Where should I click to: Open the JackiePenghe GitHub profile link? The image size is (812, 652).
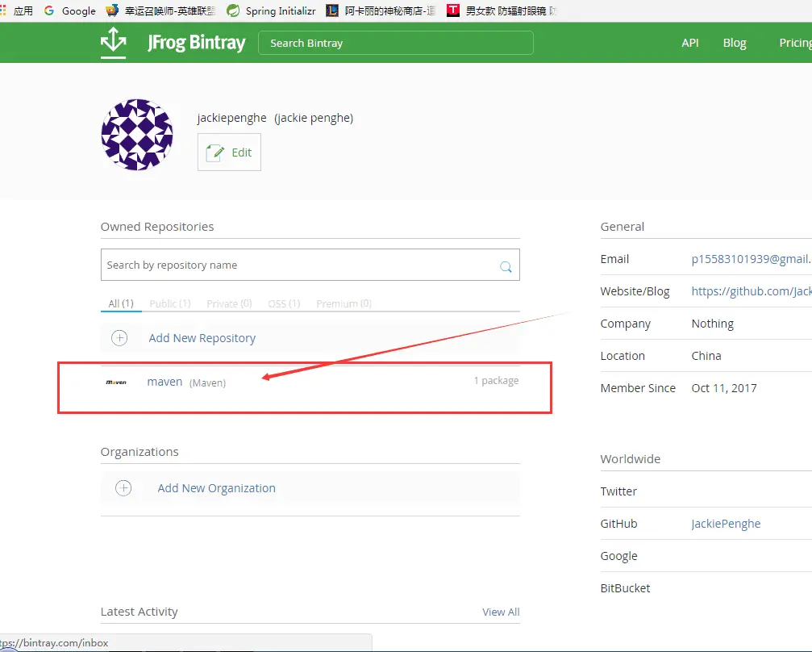pos(726,524)
